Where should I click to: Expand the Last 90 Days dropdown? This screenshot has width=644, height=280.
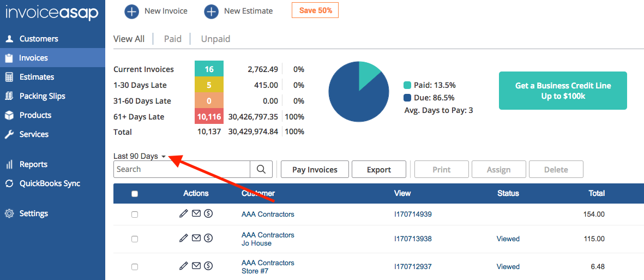(140, 157)
